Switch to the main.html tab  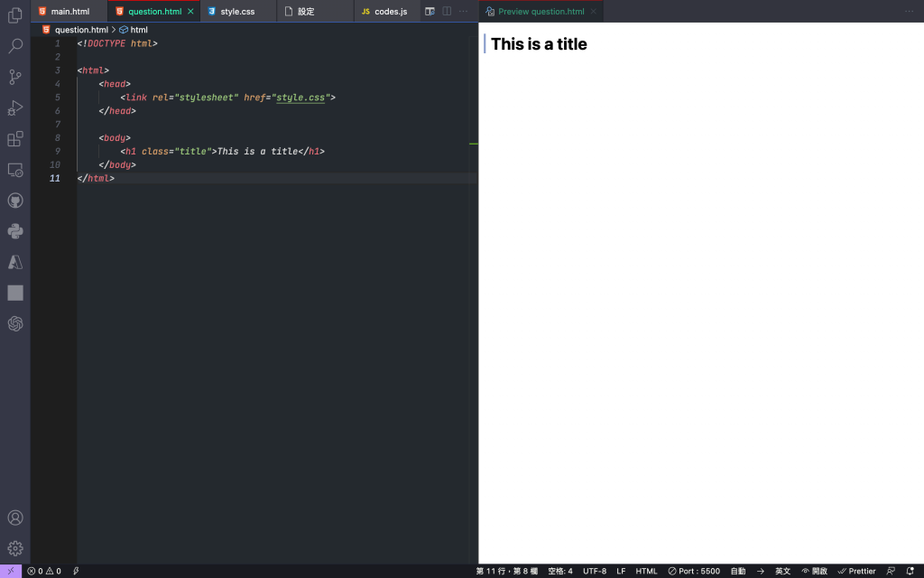pyautogui.click(x=69, y=11)
